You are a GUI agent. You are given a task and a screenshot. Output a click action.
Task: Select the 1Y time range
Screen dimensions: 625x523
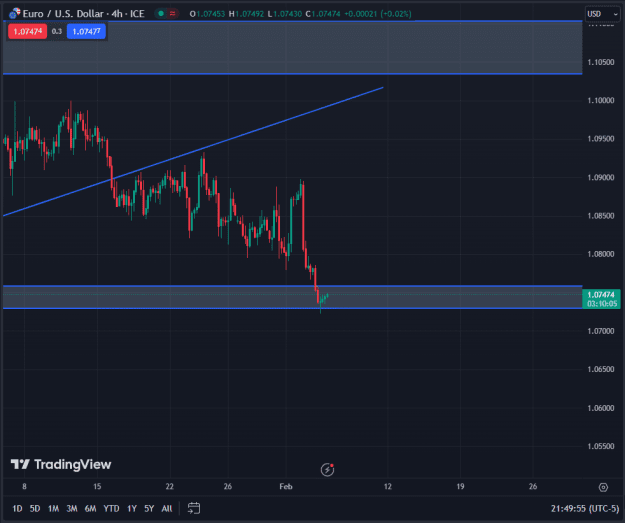tap(132, 508)
